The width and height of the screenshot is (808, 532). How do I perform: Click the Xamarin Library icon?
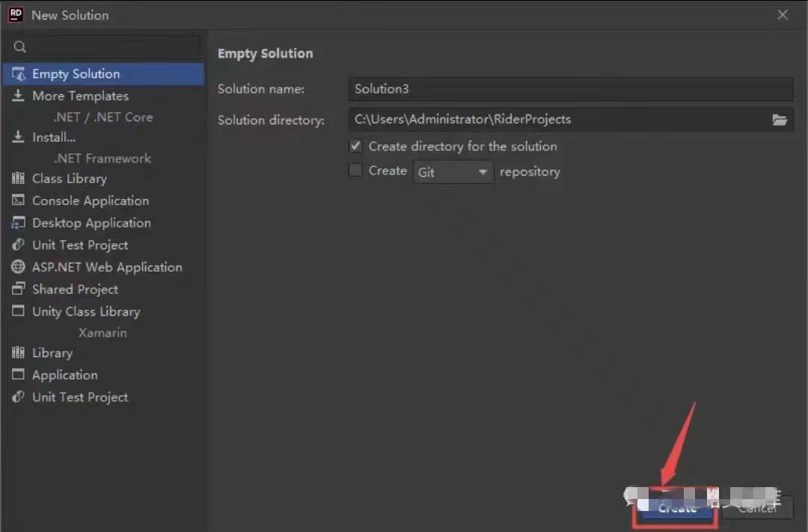click(18, 352)
